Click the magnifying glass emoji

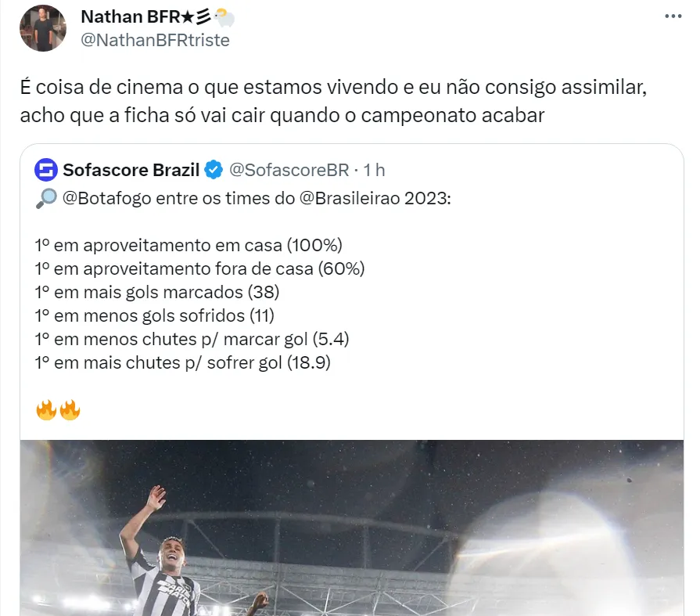coord(46,198)
